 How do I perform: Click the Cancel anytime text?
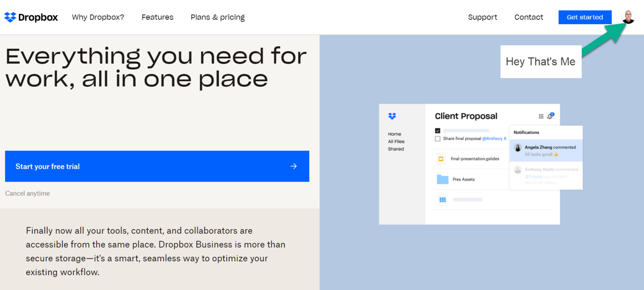click(x=27, y=193)
